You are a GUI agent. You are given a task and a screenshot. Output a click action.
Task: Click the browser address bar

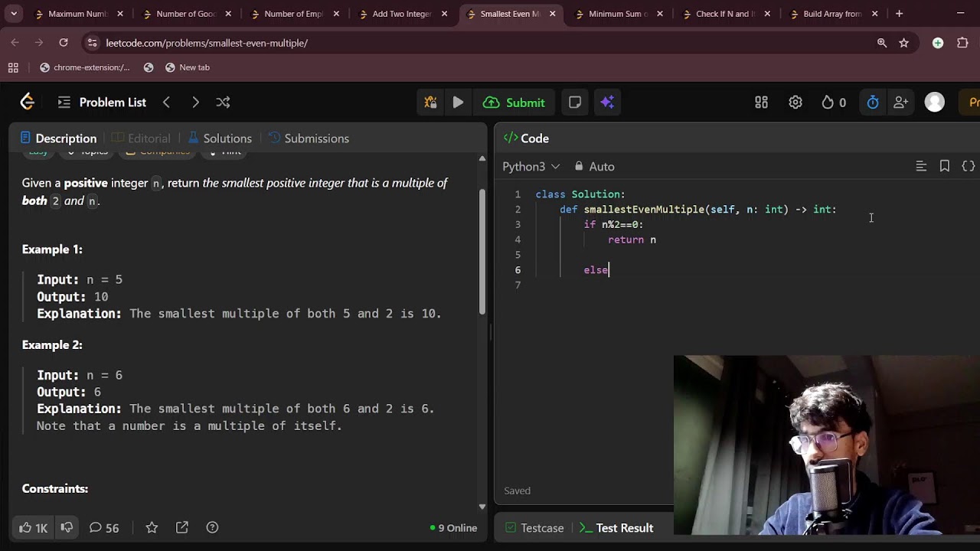click(x=482, y=43)
